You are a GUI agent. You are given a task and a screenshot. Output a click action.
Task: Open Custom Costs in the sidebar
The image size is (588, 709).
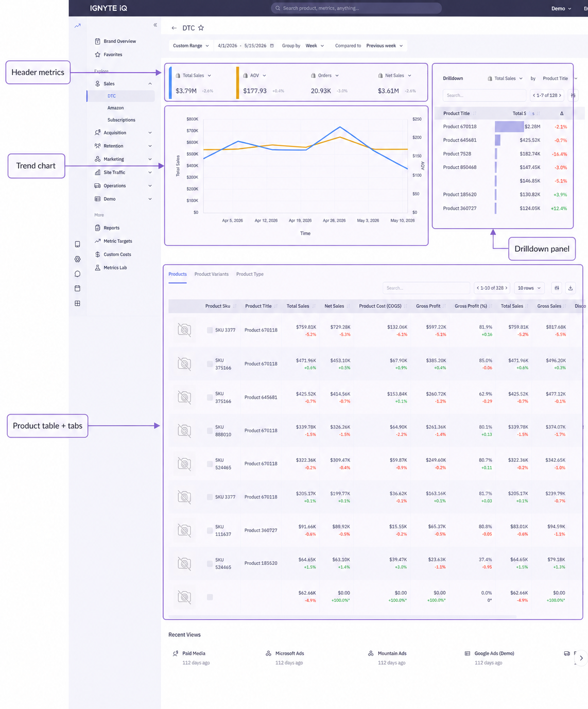[x=117, y=255]
